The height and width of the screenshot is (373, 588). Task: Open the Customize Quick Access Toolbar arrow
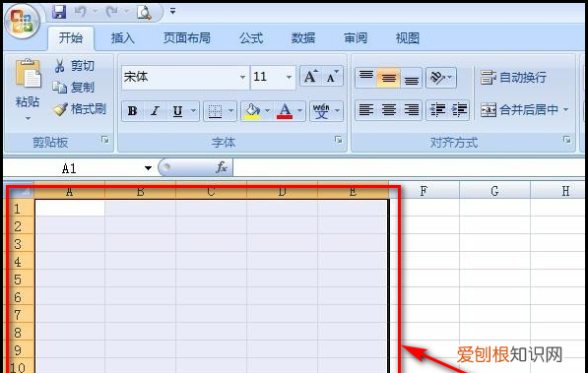tap(173, 12)
